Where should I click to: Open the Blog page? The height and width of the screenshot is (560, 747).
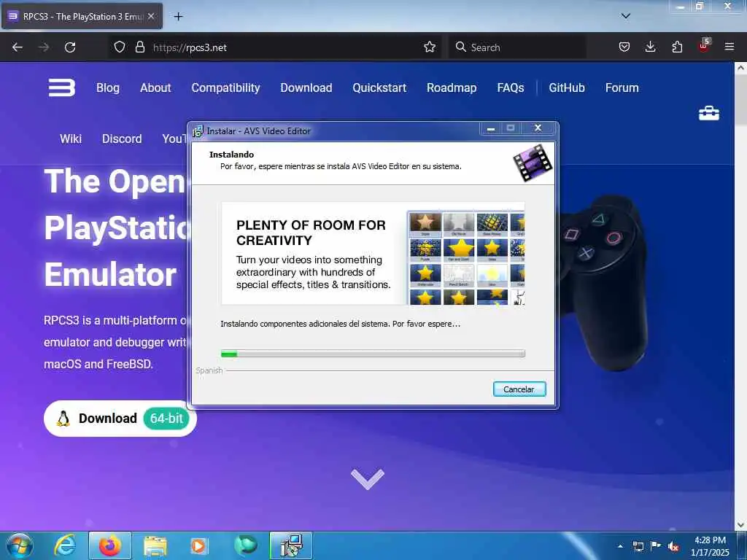pos(108,87)
